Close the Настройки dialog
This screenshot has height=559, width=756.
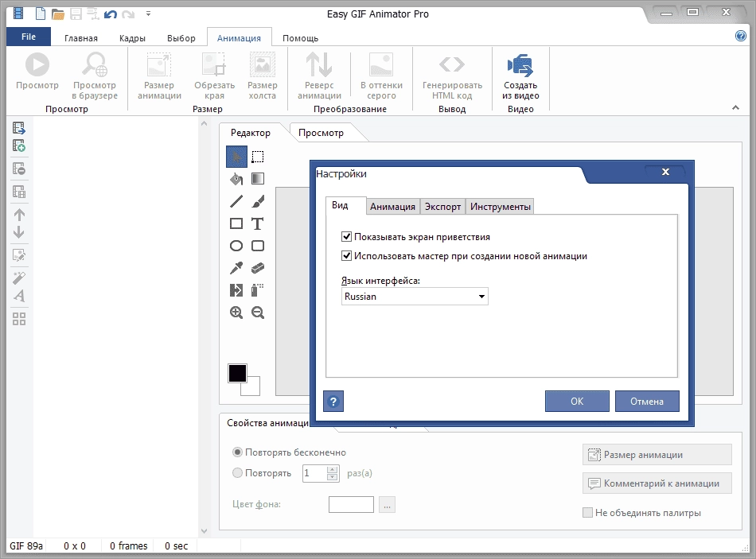(x=665, y=172)
